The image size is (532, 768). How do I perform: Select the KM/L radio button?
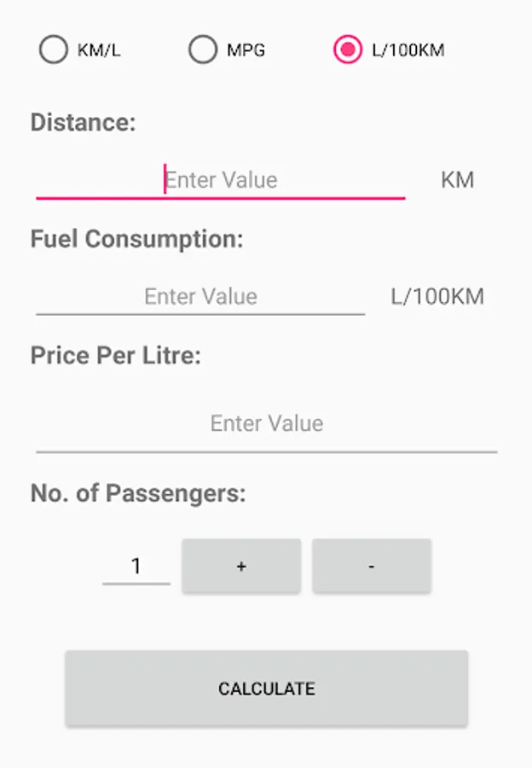53,50
